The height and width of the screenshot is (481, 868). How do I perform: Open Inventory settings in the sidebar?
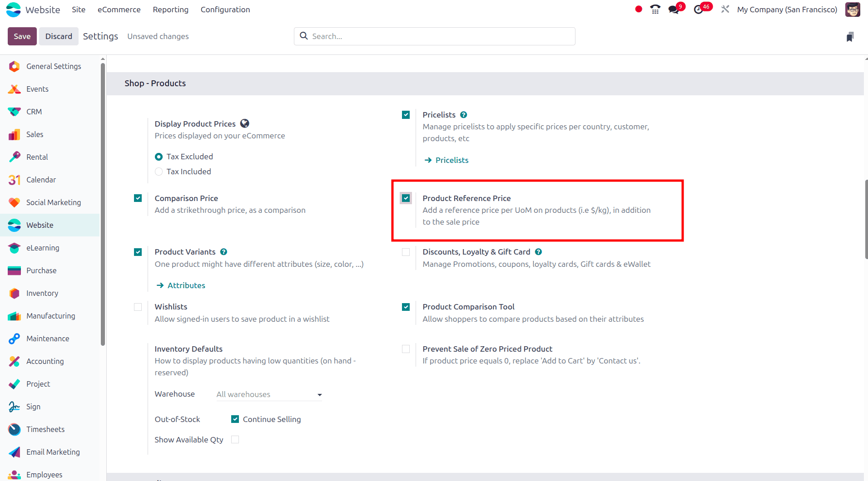[x=50, y=293]
